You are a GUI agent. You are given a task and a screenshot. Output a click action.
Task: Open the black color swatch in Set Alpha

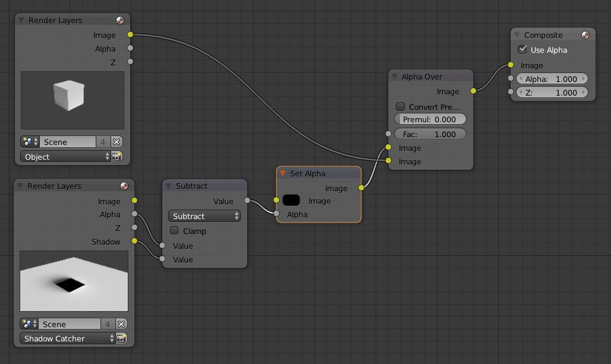point(291,200)
